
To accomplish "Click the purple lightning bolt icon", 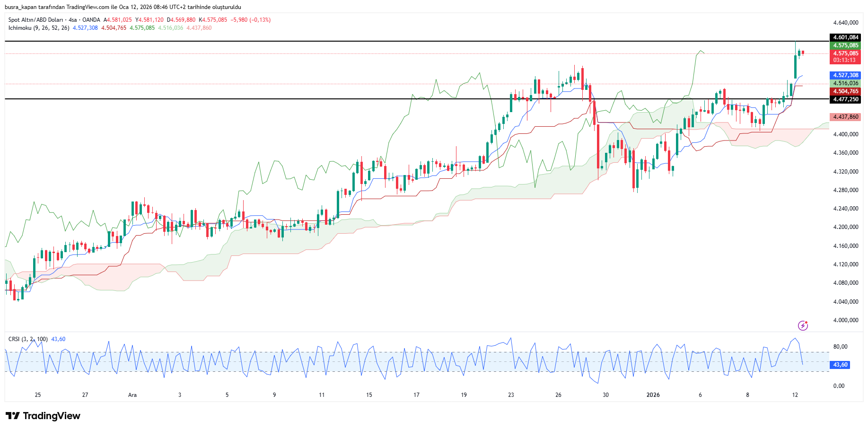I will click(x=803, y=325).
